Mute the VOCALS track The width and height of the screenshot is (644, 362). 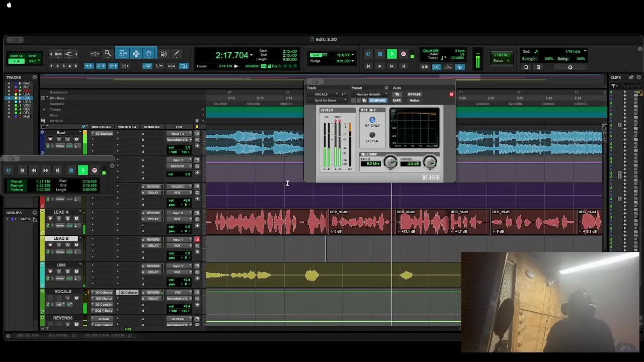point(76,298)
